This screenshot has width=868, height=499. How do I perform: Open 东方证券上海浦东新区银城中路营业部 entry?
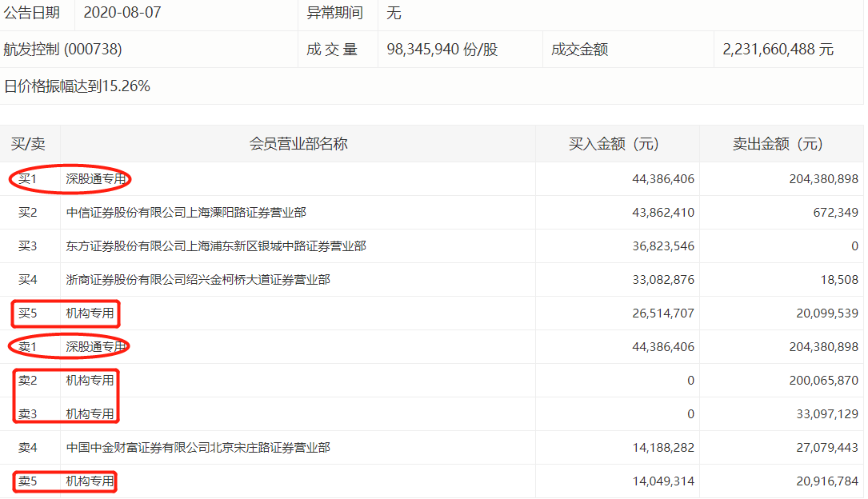tap(216, 246)
